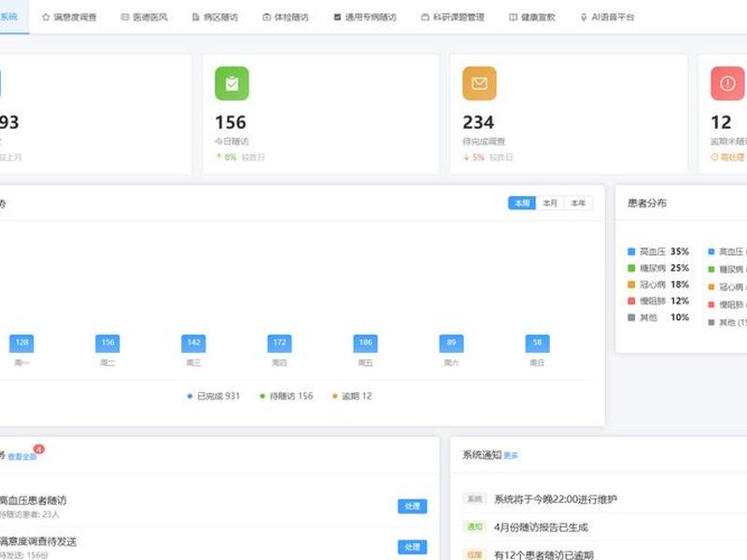Click the 172 bar for 周四
Viewport: 747px width, 560px height.
click(279, 343)
